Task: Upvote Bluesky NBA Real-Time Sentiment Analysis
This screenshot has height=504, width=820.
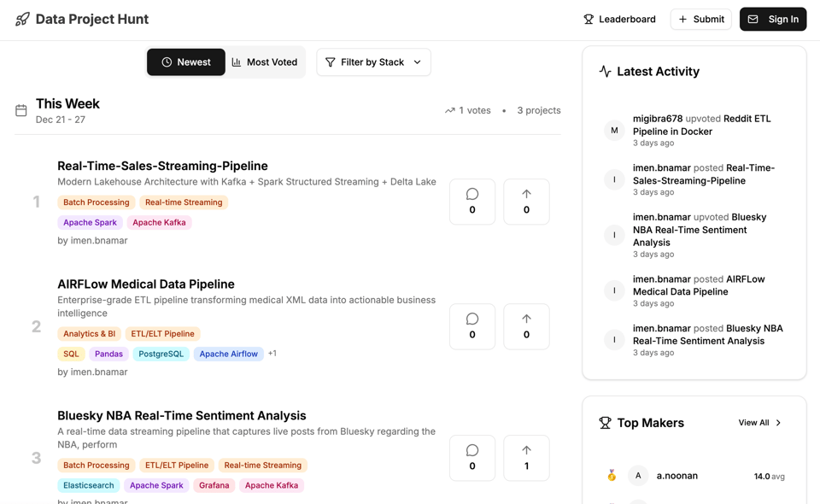Action: (x=526, y=458)
